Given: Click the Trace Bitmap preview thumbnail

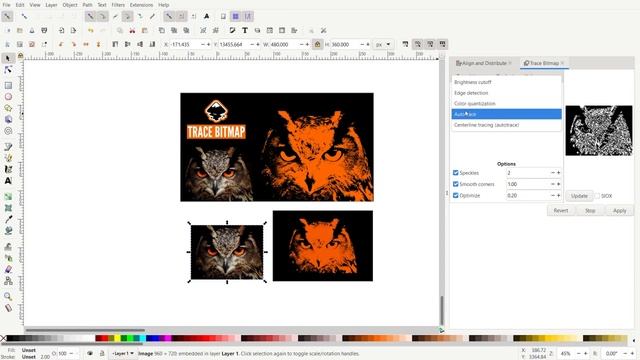Looking at the screenshot, I should click(x=599, y=131).
